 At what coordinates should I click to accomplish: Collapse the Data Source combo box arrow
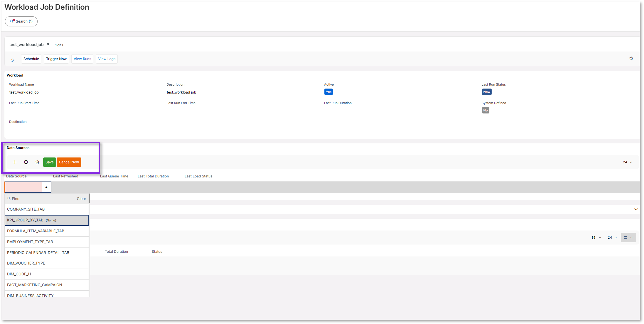click(x=46, y=187)
